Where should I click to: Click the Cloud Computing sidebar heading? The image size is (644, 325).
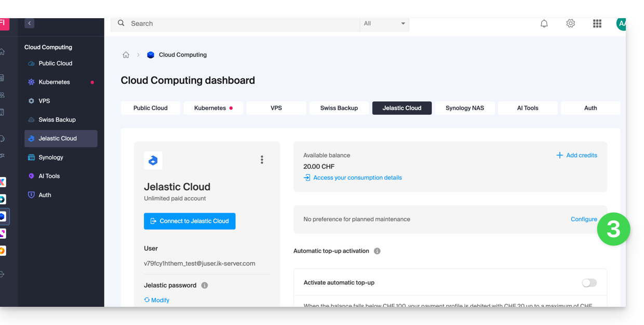point(48,47)
